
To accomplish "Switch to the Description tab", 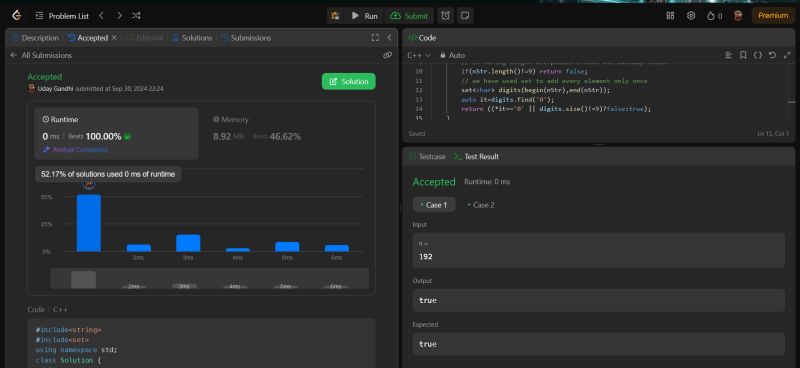I will click(x=36, y=38).
